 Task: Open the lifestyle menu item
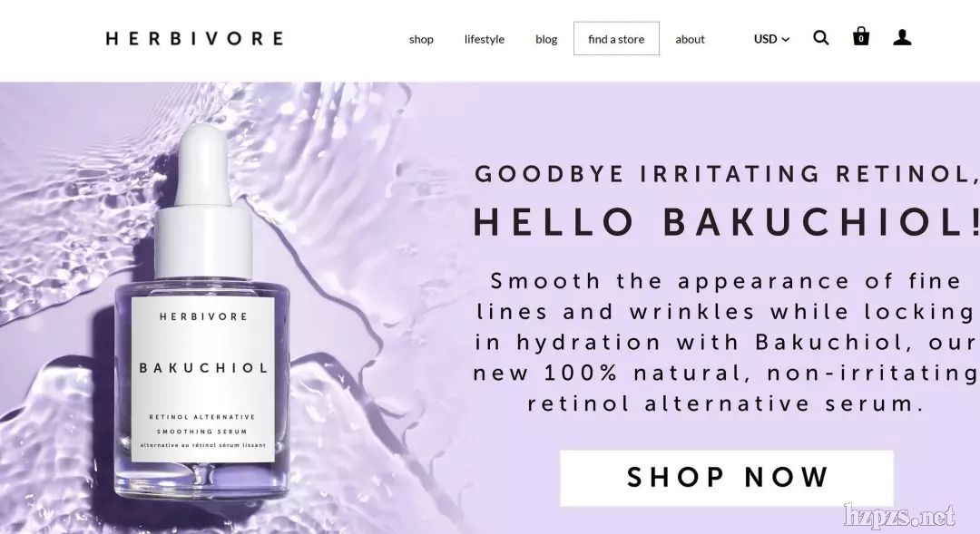(485, 39)
